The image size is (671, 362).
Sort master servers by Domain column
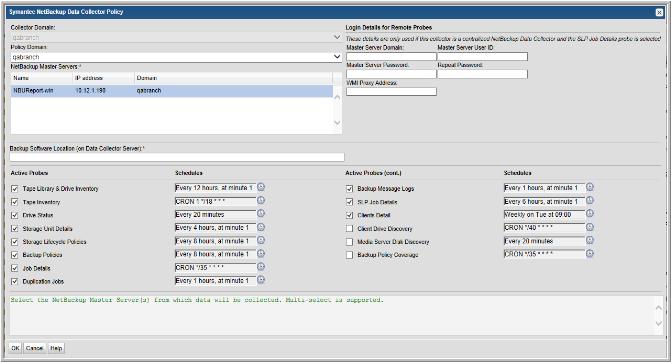(233, 78)
